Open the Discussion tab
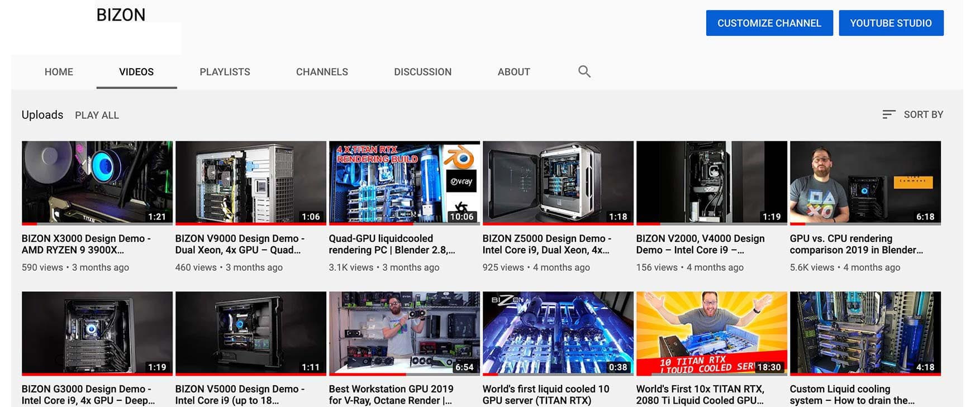Viewport: 980px width, 407px height. [x=422, y=71]
